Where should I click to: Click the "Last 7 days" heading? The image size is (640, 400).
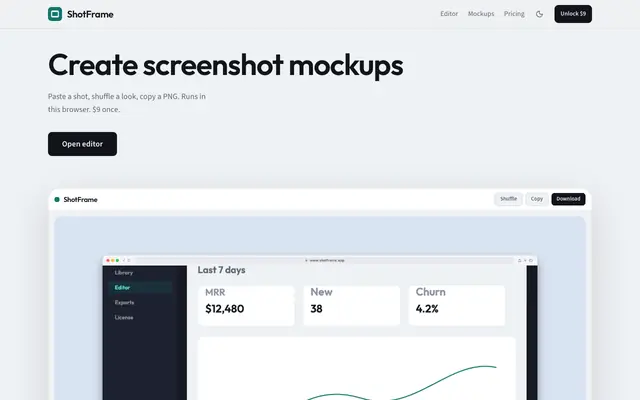click(x=221, y=270)
